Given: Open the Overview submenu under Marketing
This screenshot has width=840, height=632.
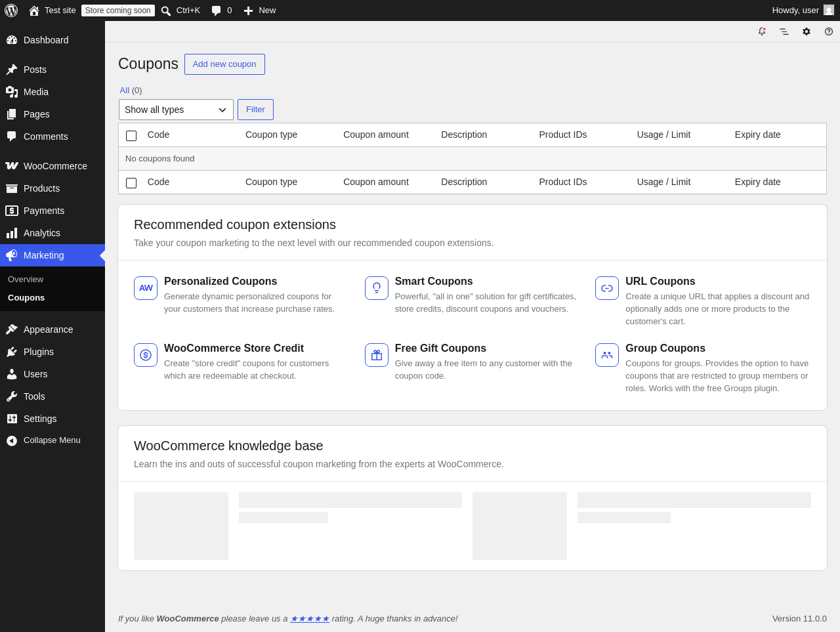Looking at the screenshot, I should pyautogui.click(x=26, y=279).
